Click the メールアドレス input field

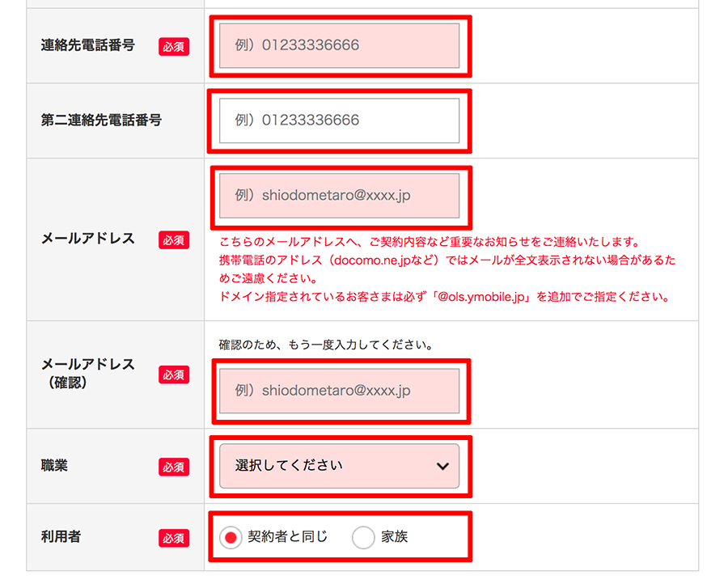point(339,196)
